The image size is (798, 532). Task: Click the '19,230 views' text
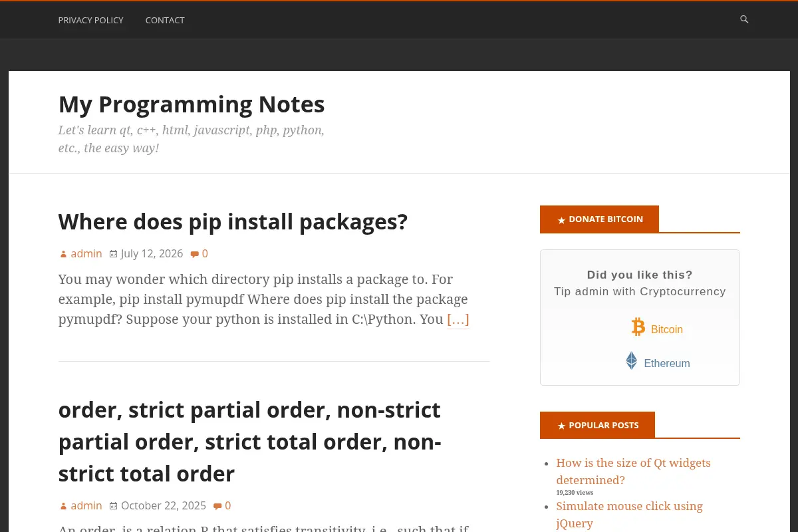coord(575,493)
